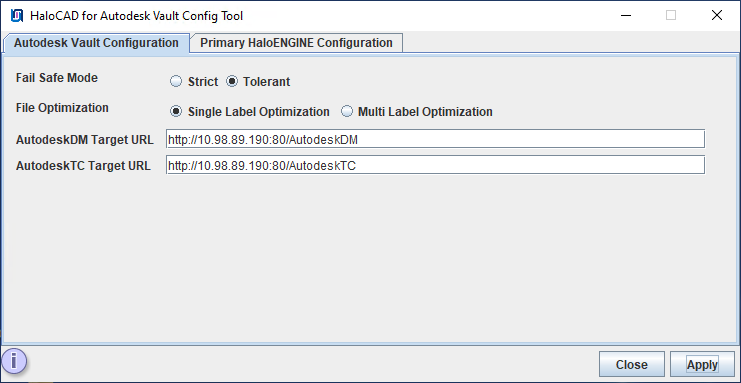
Task: Minimize the Config Tool window
Action: pyautogui.click(x=626, y=16)
